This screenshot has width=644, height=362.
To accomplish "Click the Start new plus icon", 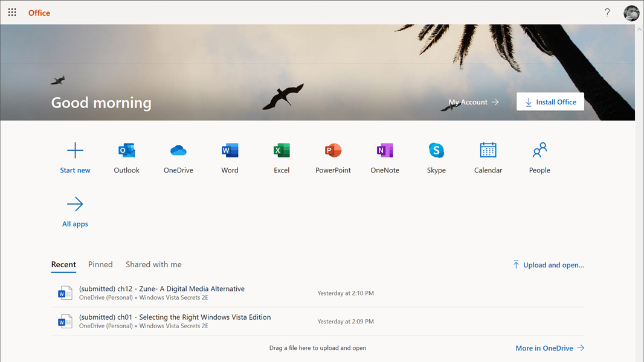I will click(x=75, y=151).
